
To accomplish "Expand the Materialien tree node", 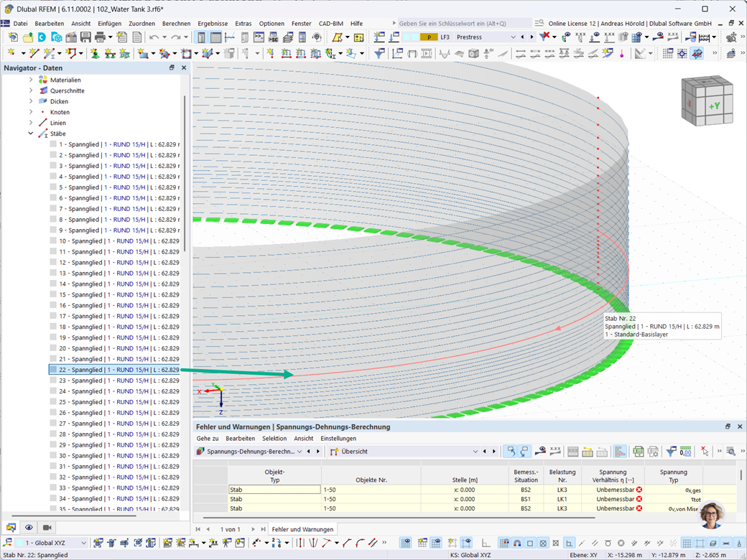I will coord(31,80).
